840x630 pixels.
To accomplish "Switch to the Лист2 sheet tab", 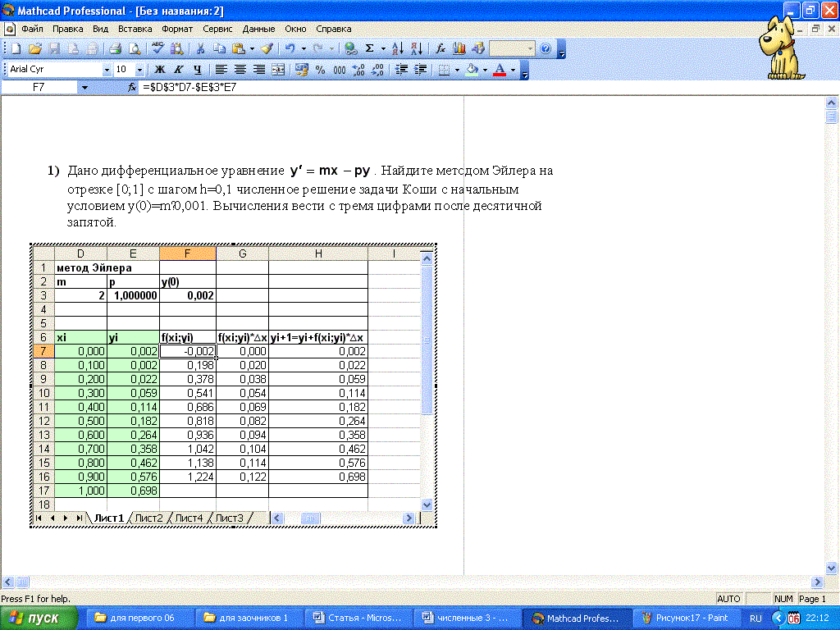I will click(x=149, y=518).
